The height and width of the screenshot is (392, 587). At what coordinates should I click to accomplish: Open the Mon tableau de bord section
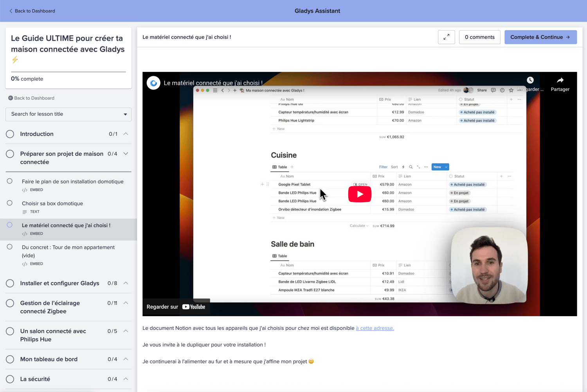click(x=49, y=359)
